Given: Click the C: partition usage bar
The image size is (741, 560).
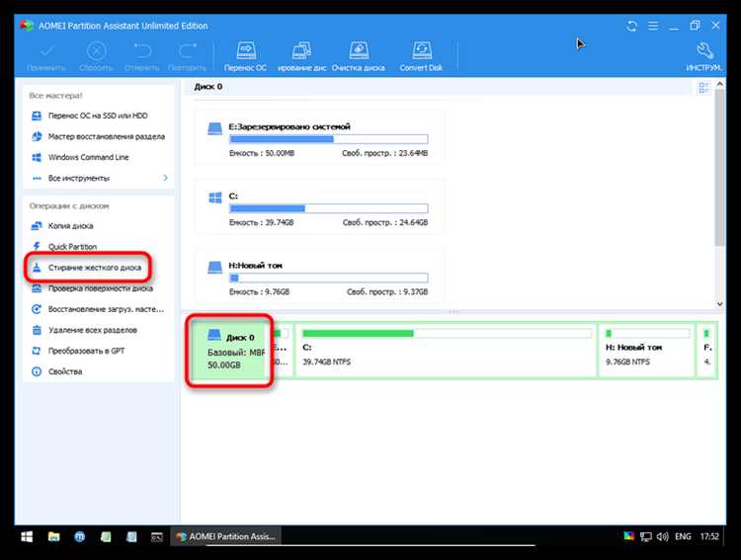Looking at the screenshot, I should point(329,208).
